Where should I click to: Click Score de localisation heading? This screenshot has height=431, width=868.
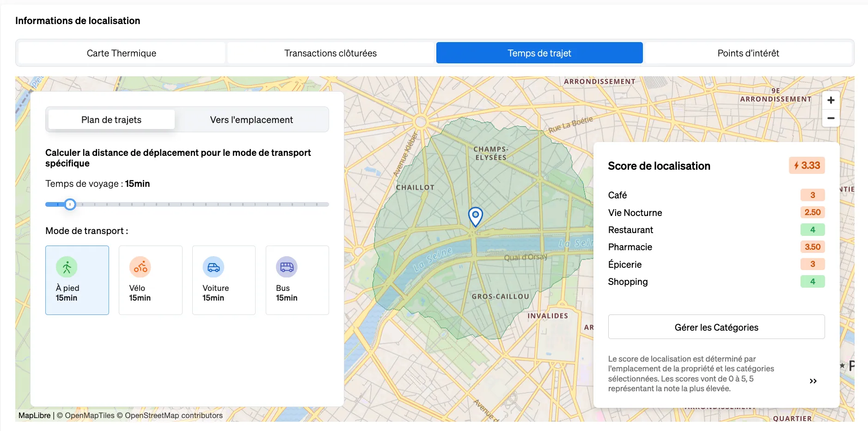point(659,166)
